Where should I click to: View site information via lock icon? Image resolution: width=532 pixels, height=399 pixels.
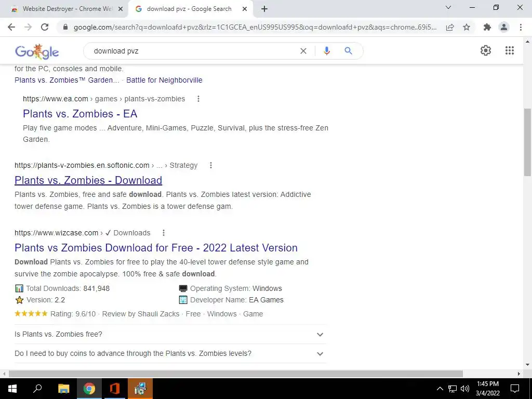pyautogui.click(x=65, y=27)
